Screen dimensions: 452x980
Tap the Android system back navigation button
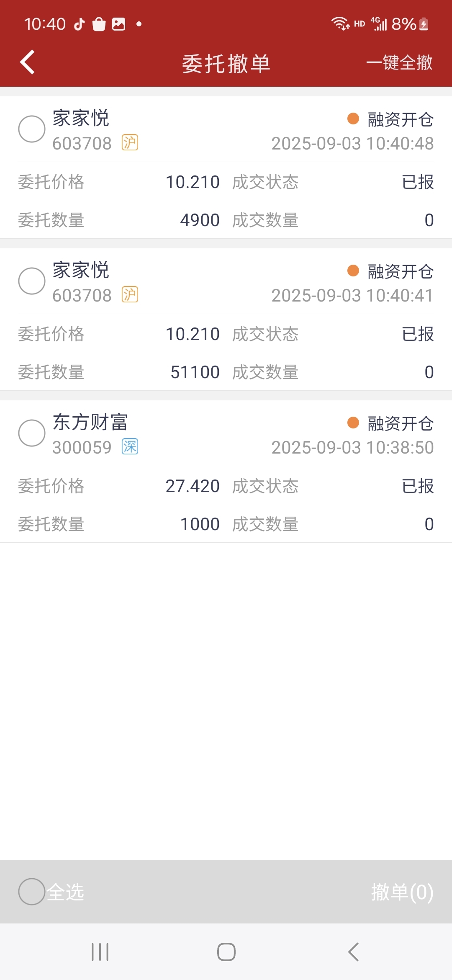coord(353,952)
